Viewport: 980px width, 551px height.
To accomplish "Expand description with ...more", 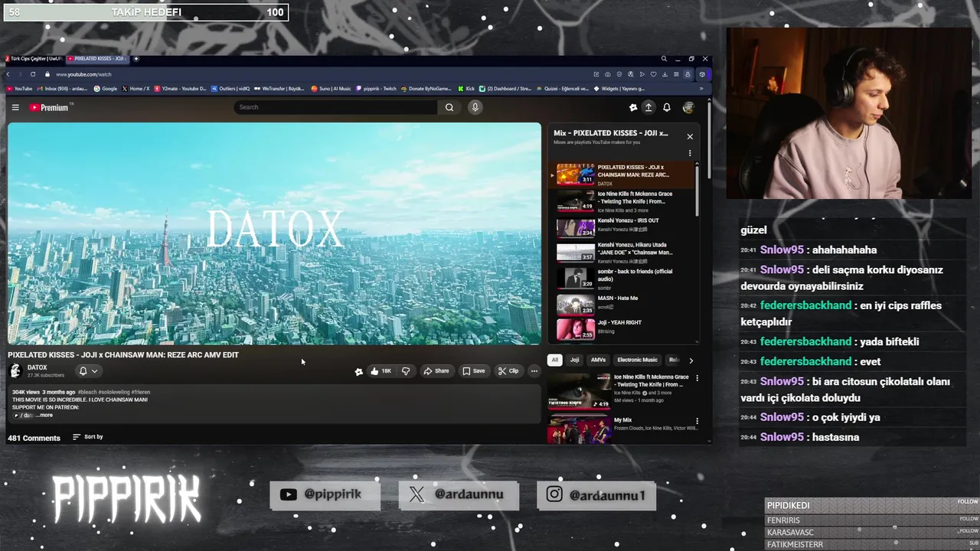I will (44, 415).
